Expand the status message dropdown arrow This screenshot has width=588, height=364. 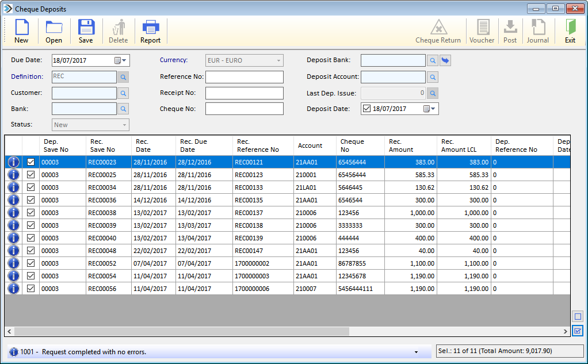coord(416,352)
